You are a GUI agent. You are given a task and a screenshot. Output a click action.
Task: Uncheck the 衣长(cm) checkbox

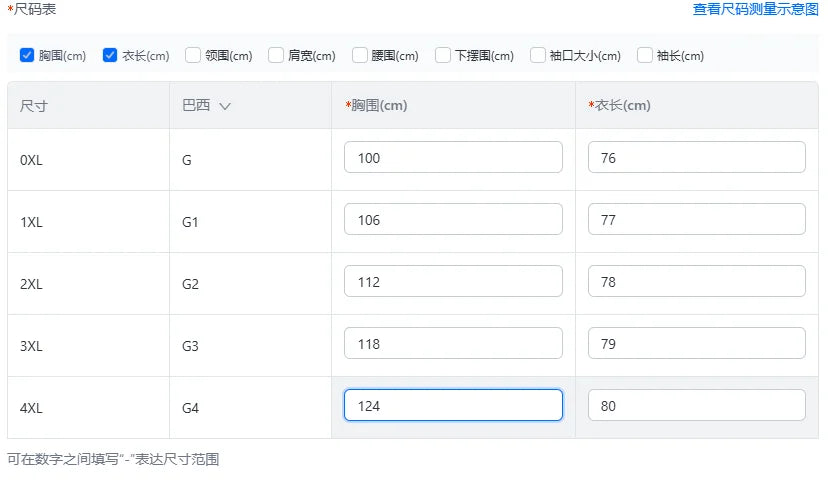click(x=111, y=56)
